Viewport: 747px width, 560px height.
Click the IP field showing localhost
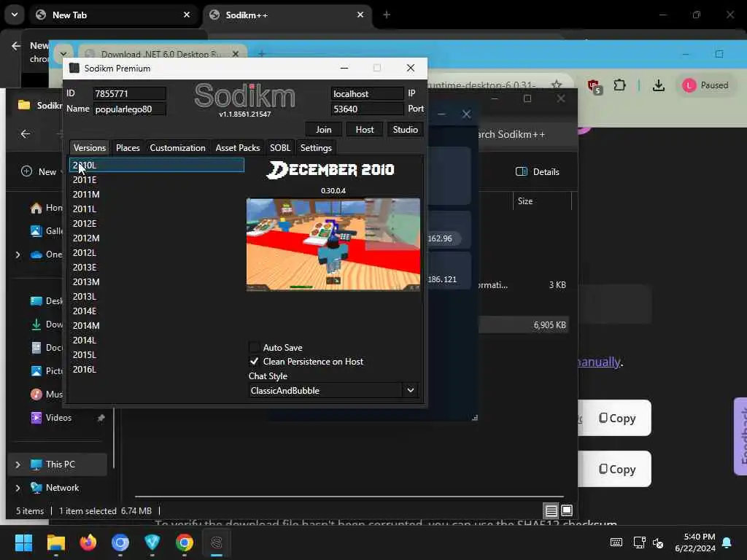click(x=368, y=93)
